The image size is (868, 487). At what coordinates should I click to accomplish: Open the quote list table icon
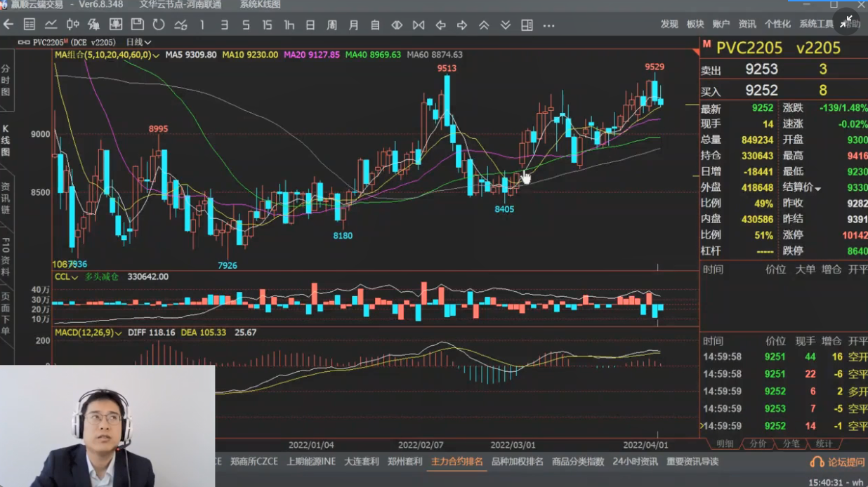(29, 25)
